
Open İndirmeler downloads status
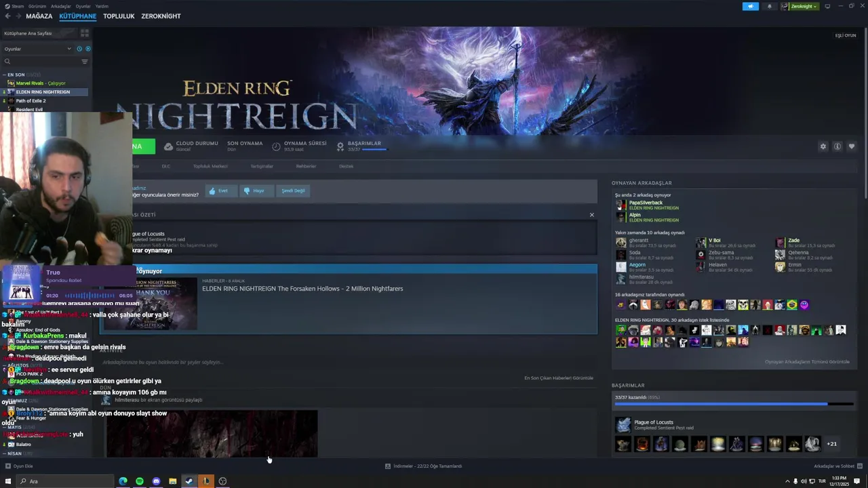pyautogui.click(x=424, y=466)
